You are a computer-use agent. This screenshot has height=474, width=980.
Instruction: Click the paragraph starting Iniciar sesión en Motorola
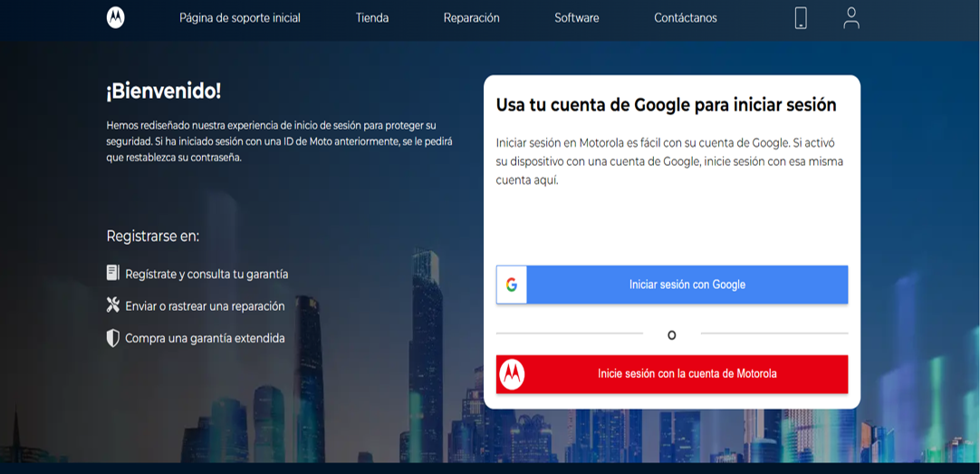[669, 161]
